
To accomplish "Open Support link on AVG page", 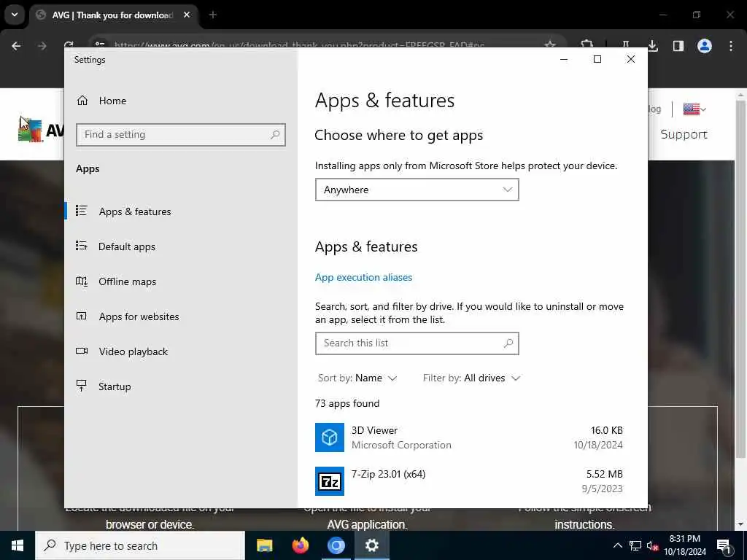I will click(684, 134).
